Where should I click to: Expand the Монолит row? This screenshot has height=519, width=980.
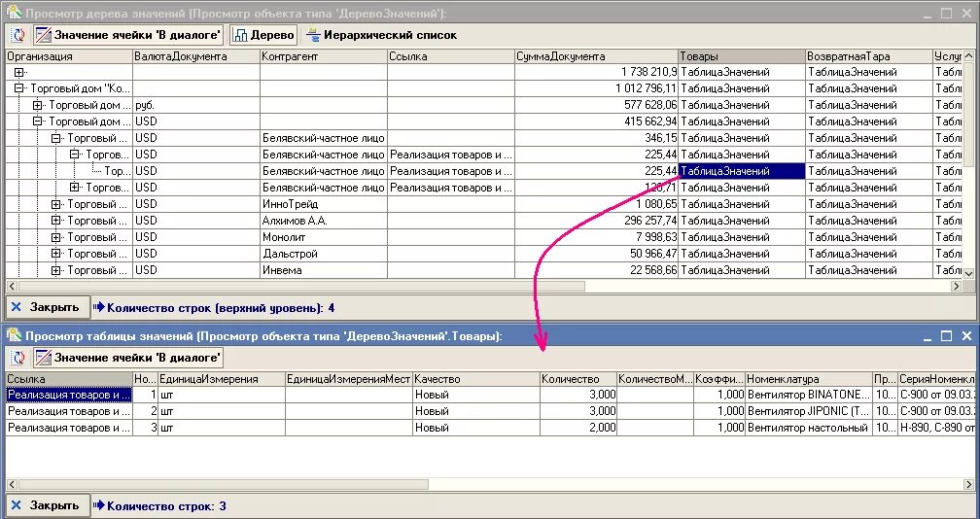(x=56, y=237)
